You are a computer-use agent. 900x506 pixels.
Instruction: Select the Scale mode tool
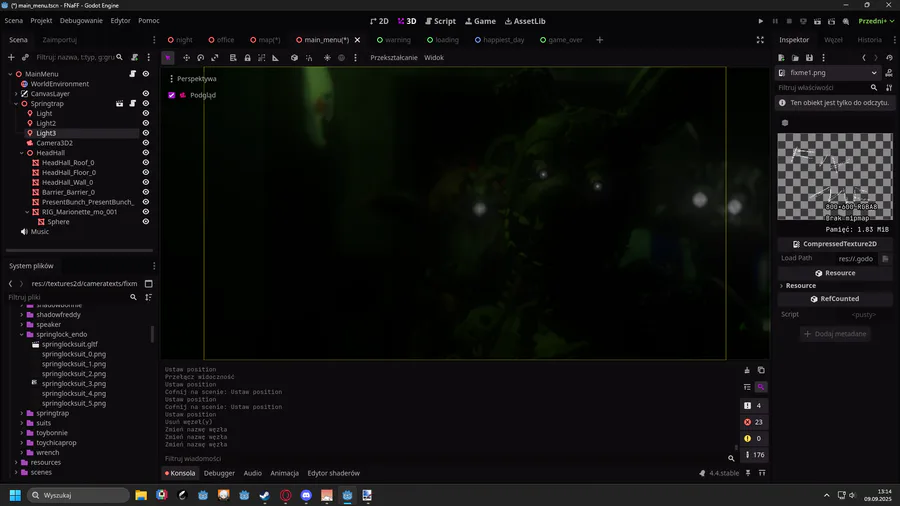tap(215, 57)
